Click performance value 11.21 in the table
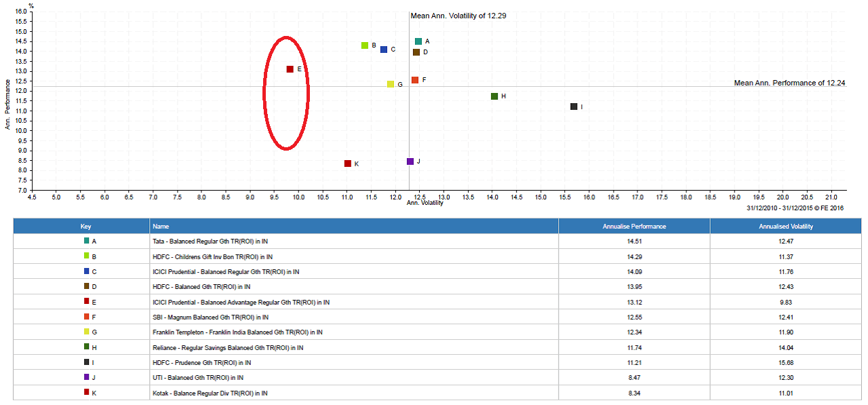Screen dimensions: 868x405 (635, 363)
